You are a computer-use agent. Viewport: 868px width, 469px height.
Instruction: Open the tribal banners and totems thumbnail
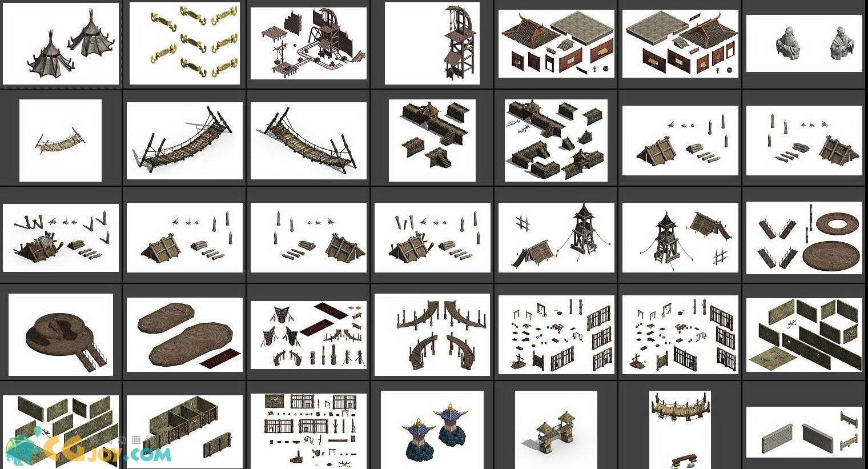(308, 335)
